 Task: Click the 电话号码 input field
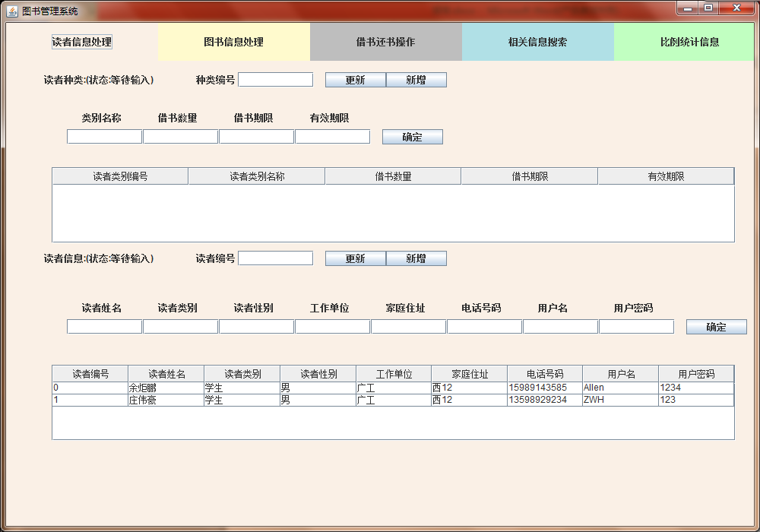click(x=484, y=325)
